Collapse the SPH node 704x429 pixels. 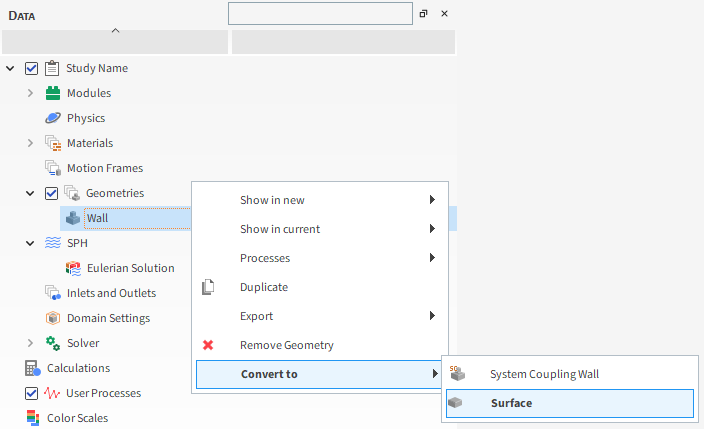[x=30, y=243]
